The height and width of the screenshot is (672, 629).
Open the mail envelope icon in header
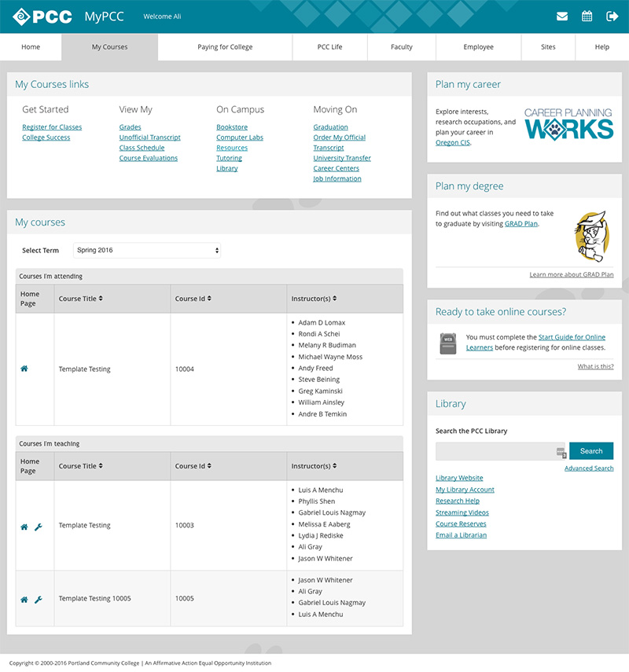point(562,17)
